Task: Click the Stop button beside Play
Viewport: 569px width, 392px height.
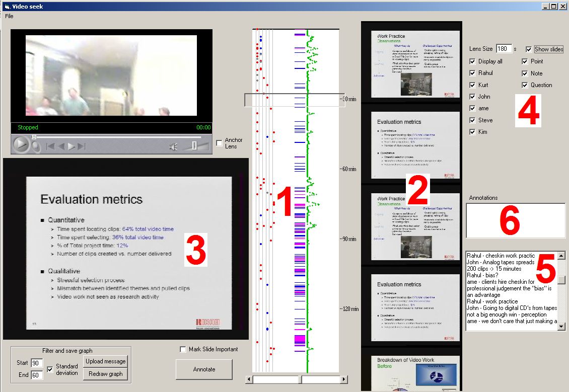Action: (36, 146)
